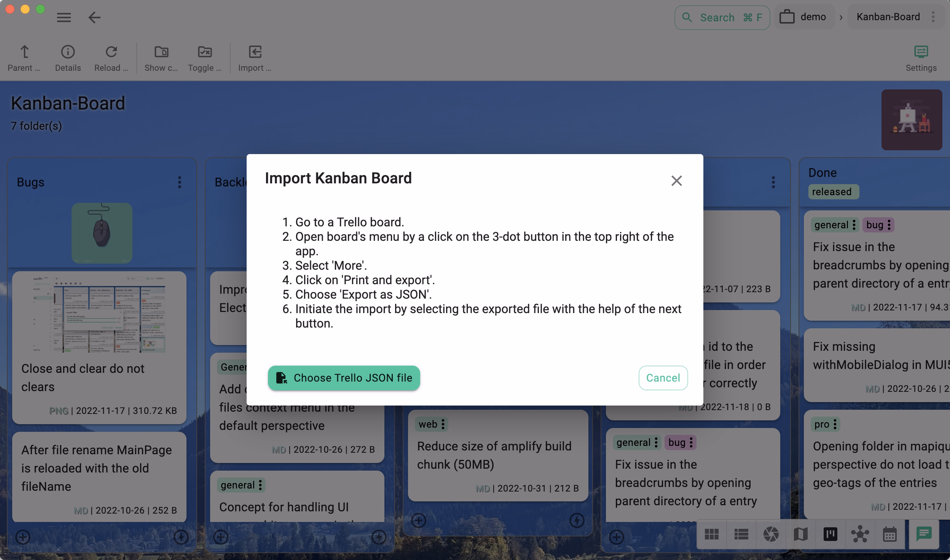Select the grid perspective icon

pos(711,534)
